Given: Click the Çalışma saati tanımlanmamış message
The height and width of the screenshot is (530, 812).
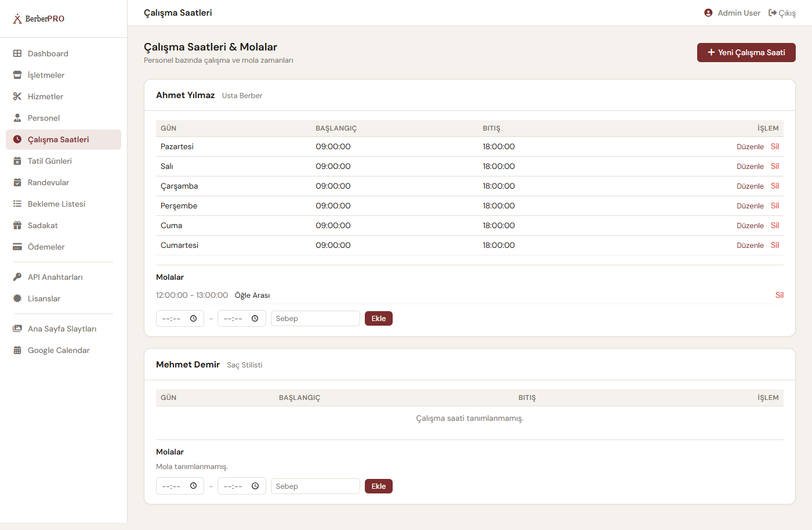Looking at the screenshot, I should pos(470,419).
